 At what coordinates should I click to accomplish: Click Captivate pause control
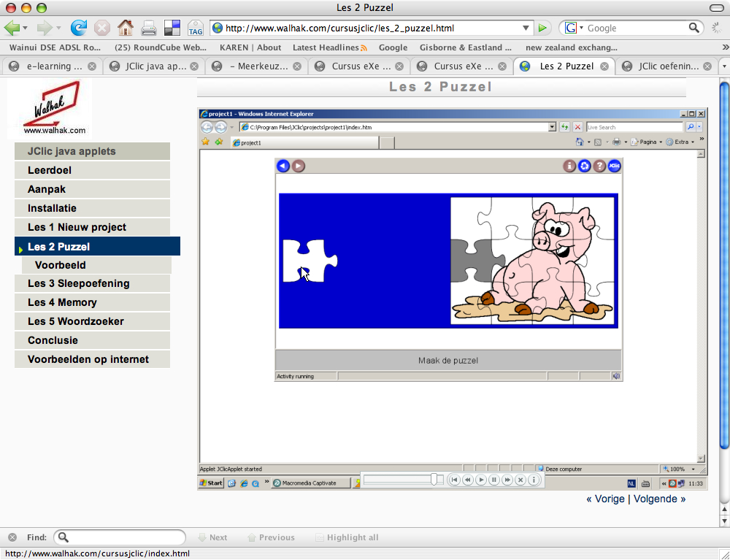(x=494, y=480)
